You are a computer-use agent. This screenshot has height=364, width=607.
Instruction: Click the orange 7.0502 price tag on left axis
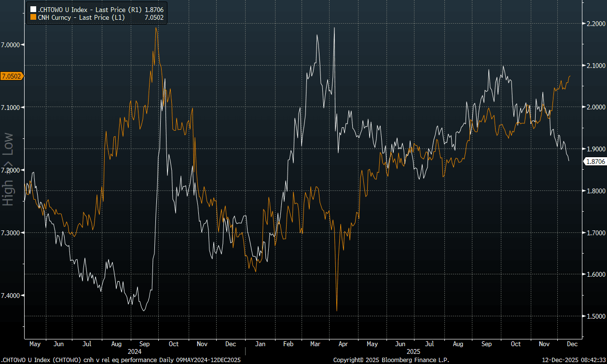(x=11, y=76)
